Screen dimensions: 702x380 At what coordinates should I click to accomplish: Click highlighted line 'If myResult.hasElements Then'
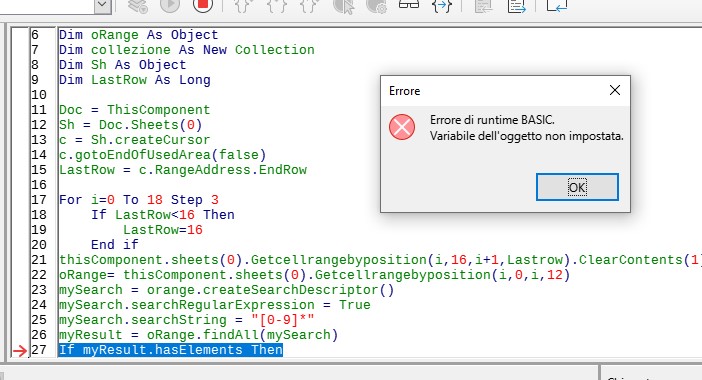(171, 350)
